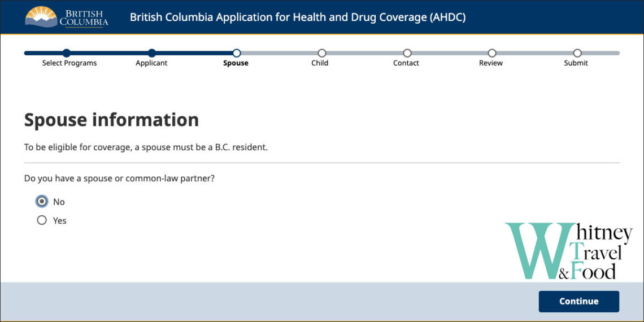
Task: Open the Applicant step label
Action: [x=151, y=63]
